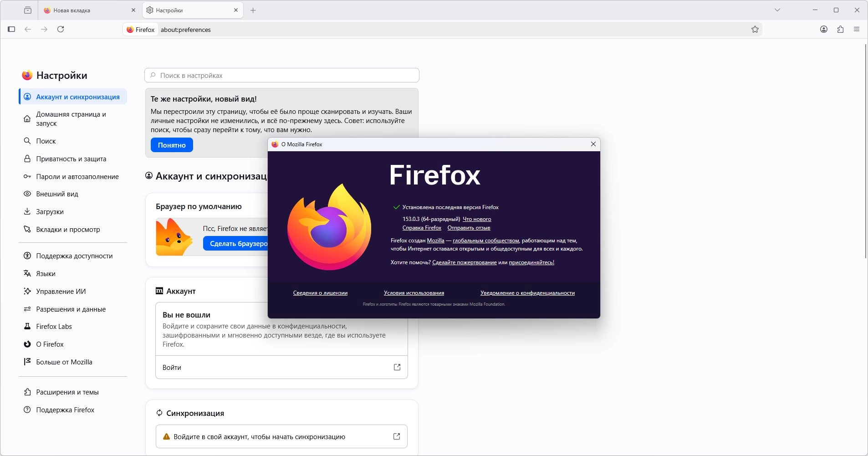Click the Понятно button
Image resolution: width=868 pixels, height=456 pixels.
tap(172, 145)
